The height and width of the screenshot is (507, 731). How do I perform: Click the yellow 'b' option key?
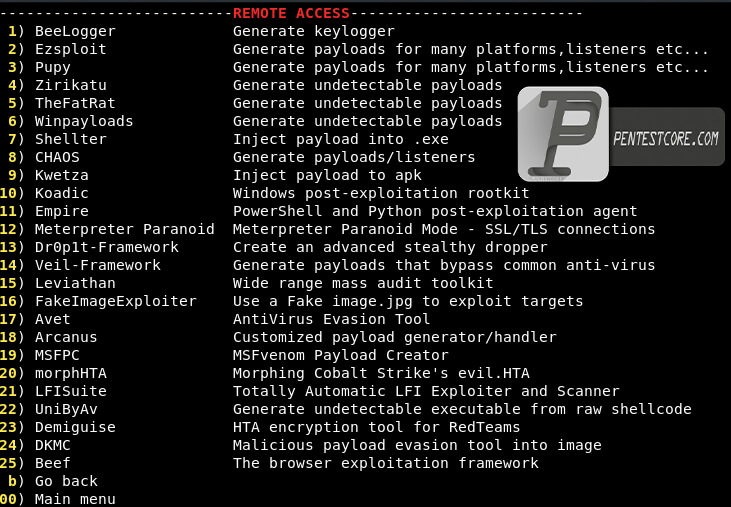[x=13, y=481]
